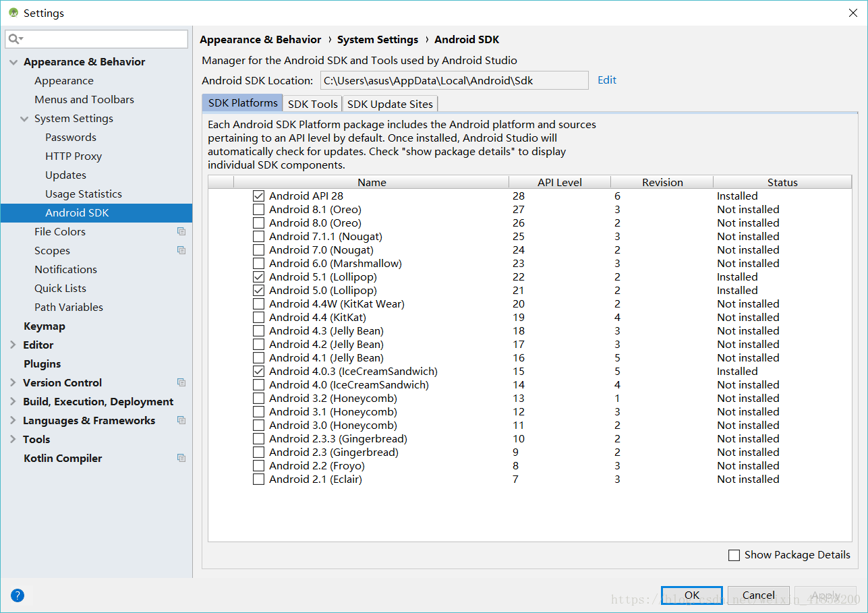The height and width of the screenshot is (613, 868).
Task: Expand the Languages & Frameworks arrow
Action: pyautogui.click(x=13, y=420)
